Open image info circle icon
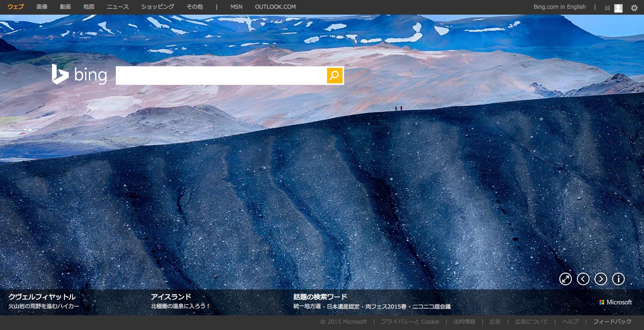The width and height of the screenshot is (644, 330). 618,279
